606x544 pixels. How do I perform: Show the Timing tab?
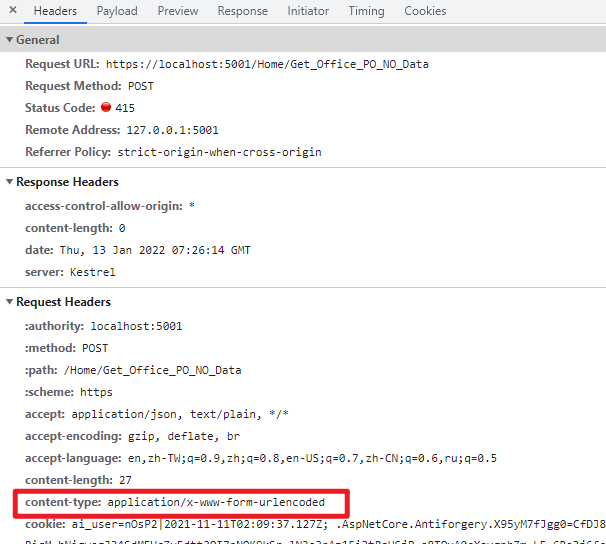[x=366, y=11]
